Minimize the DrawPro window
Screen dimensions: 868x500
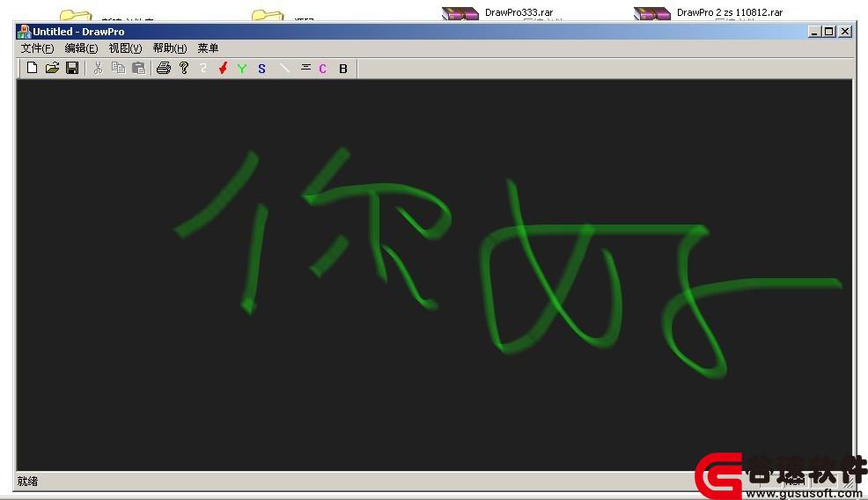tap(813, 32)
